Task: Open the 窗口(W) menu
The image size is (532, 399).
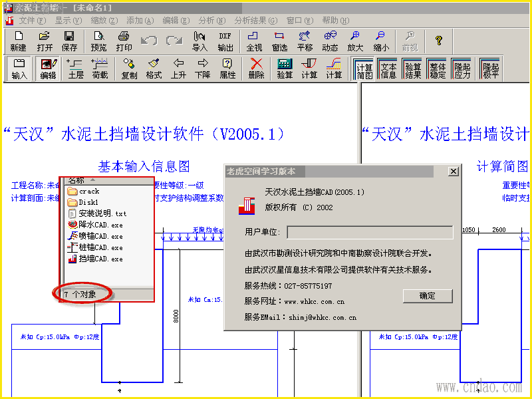Action: 300,21
